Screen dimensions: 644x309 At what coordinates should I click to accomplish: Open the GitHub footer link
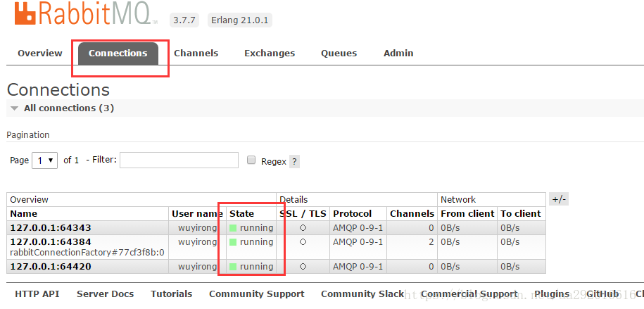[x=602, y=294]
